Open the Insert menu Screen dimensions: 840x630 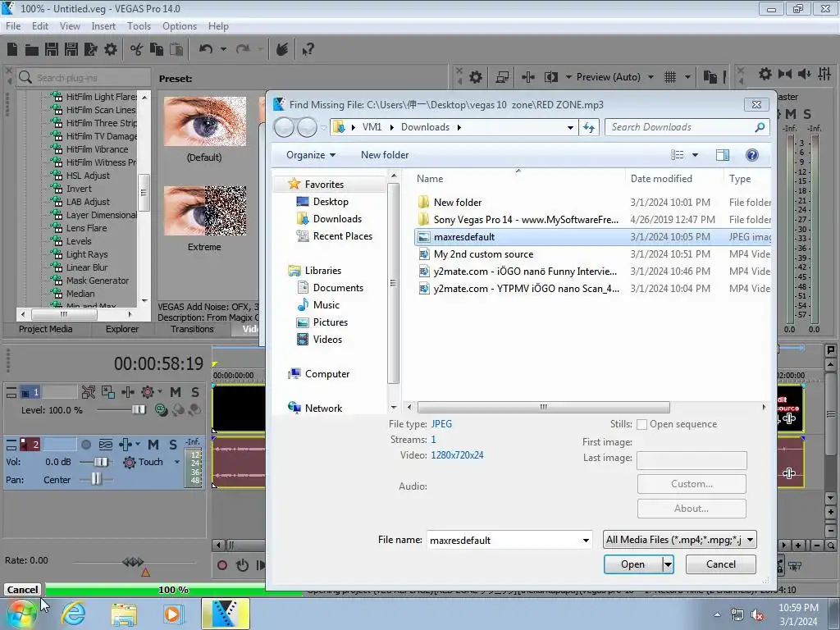(x=103, y=26)
